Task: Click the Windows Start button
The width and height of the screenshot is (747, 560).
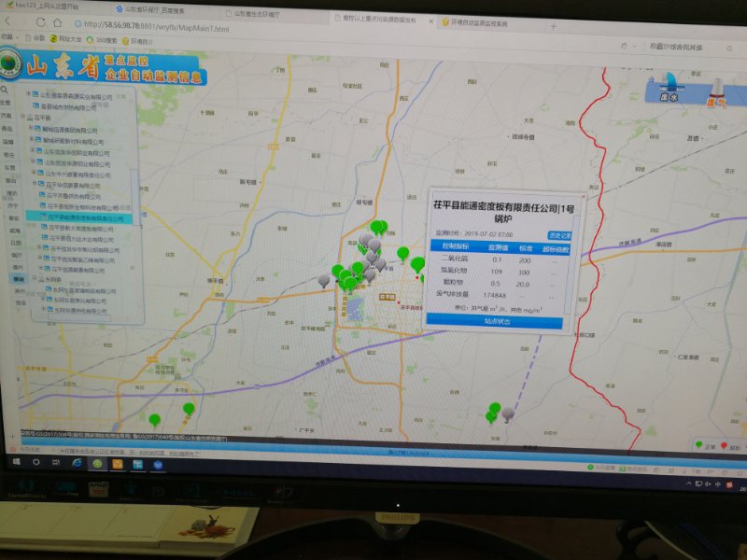Action: click(15, 461)
